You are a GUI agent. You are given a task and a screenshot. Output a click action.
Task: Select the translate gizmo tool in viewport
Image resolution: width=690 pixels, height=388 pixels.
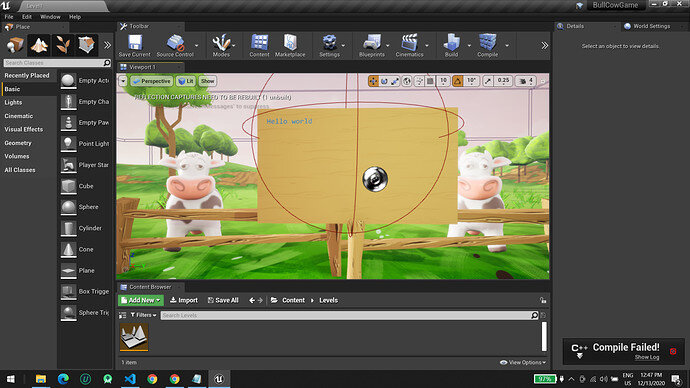pyautogui.click(x=373, y=81)
